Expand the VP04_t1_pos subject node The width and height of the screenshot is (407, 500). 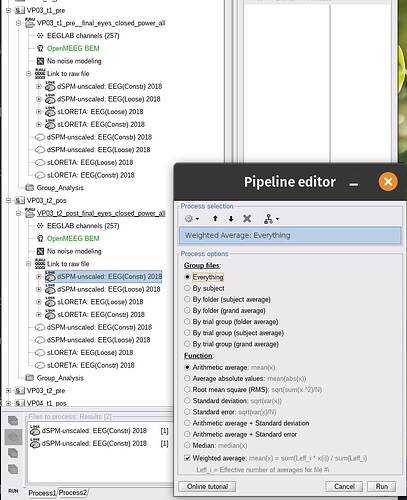(8, 403)
